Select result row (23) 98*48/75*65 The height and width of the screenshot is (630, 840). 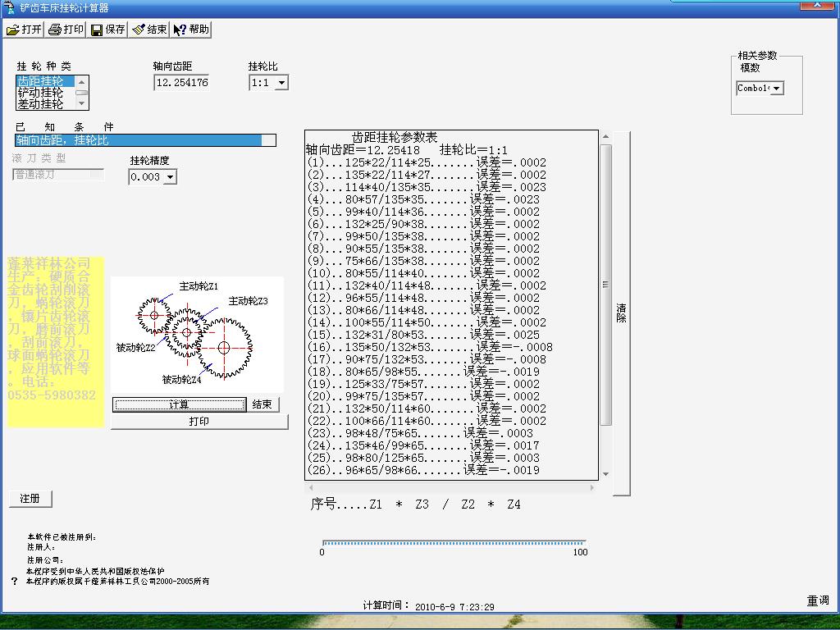point(420,433)
